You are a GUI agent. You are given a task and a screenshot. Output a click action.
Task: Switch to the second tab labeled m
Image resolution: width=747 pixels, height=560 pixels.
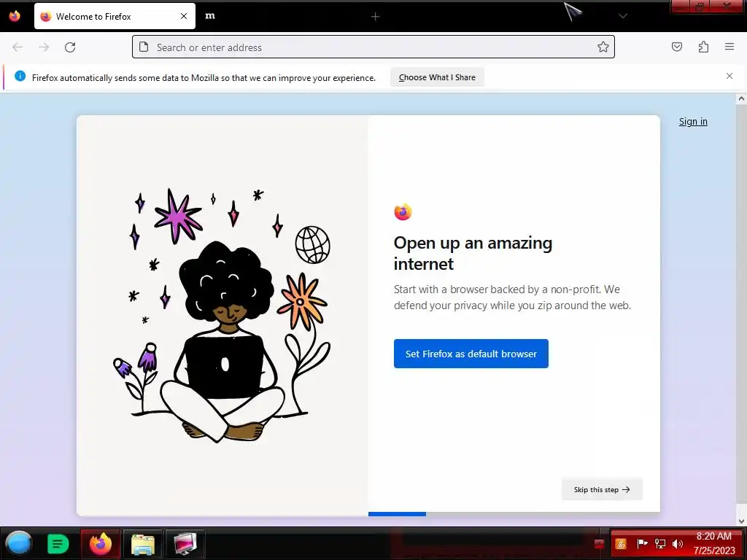tap(210, 16)
